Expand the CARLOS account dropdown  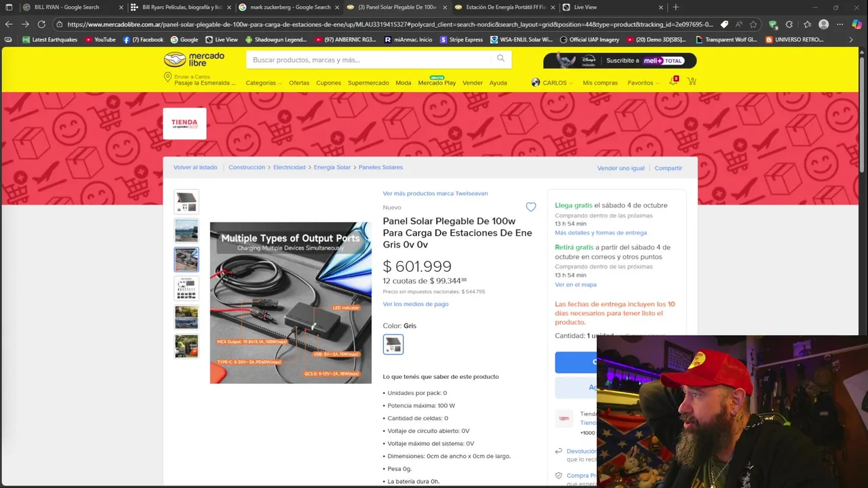(553, 83)
